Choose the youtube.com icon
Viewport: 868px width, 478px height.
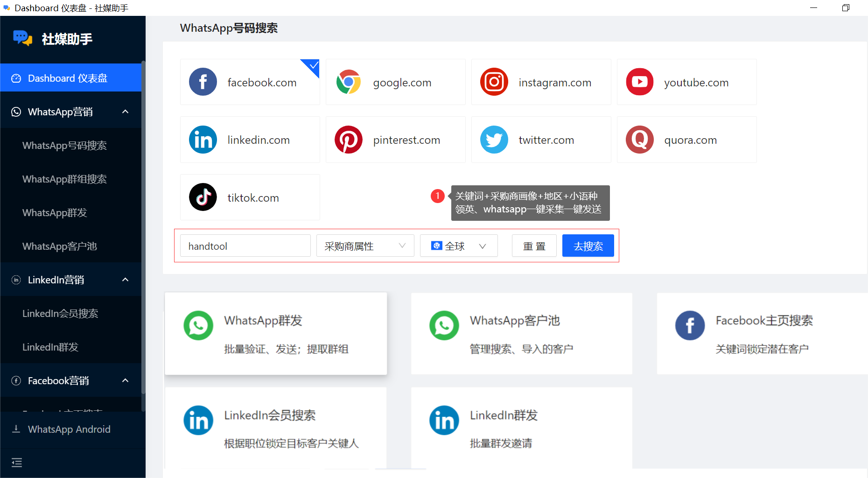[640, 82]
